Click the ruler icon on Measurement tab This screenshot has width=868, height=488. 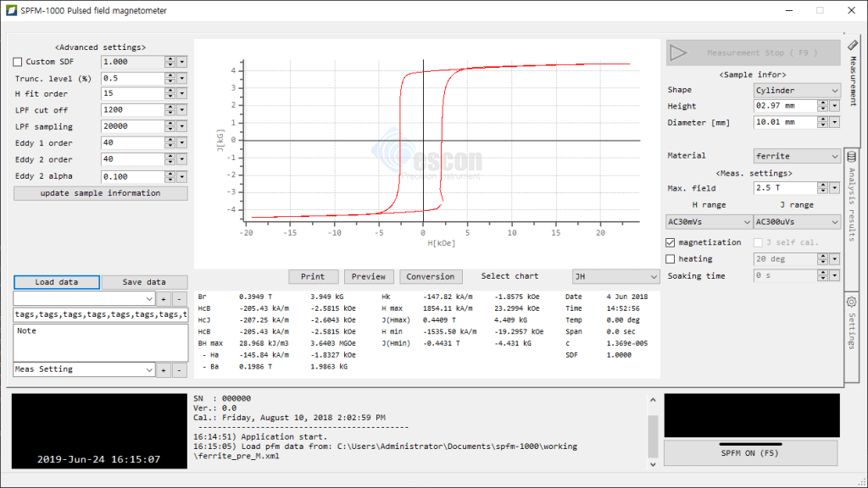(x=852, y=46)
